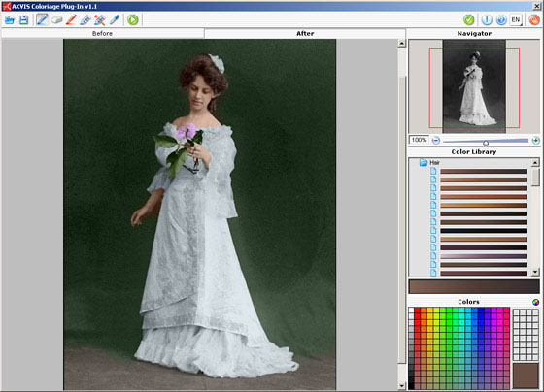
Task: Click the 100% zoom value field
Action: click(x=419, y=140)
